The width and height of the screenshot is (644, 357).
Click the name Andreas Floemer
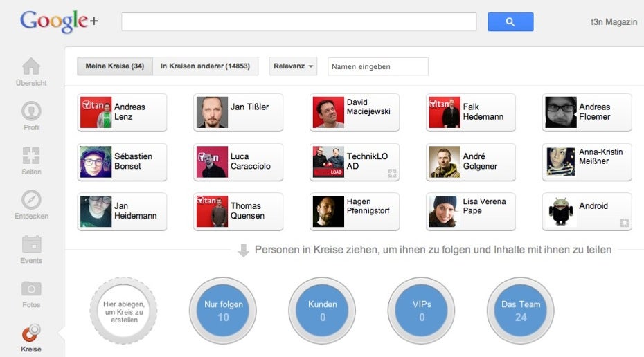click(x=595, y=111)
